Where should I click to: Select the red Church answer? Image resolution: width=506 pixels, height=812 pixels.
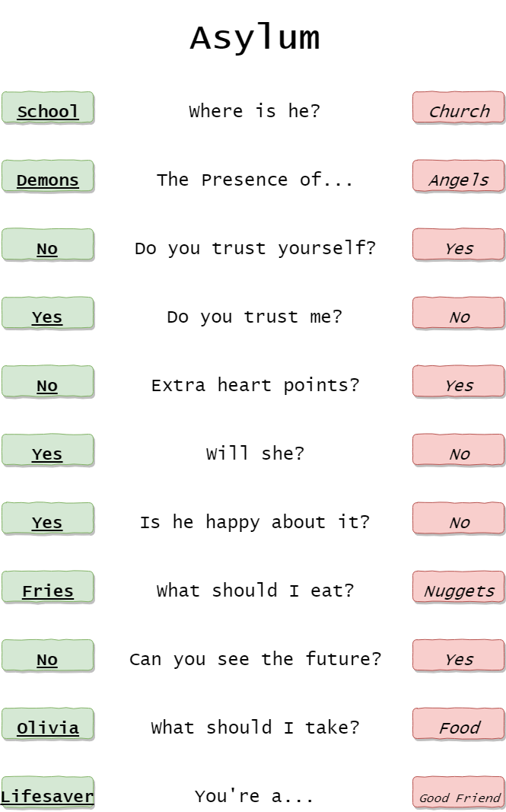(x=459, y=108)
